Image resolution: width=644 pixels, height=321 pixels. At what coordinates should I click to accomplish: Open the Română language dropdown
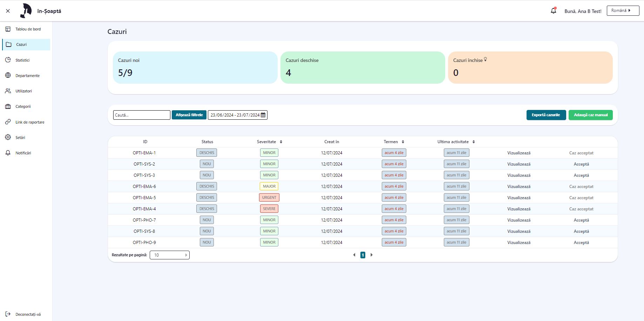coord(623,11)
